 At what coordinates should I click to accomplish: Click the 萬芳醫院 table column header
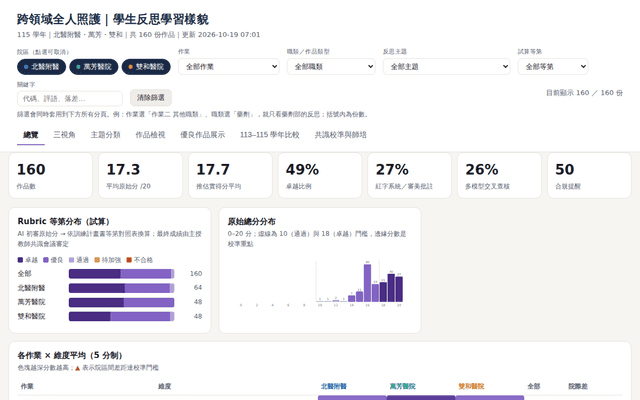click(402, 386)
